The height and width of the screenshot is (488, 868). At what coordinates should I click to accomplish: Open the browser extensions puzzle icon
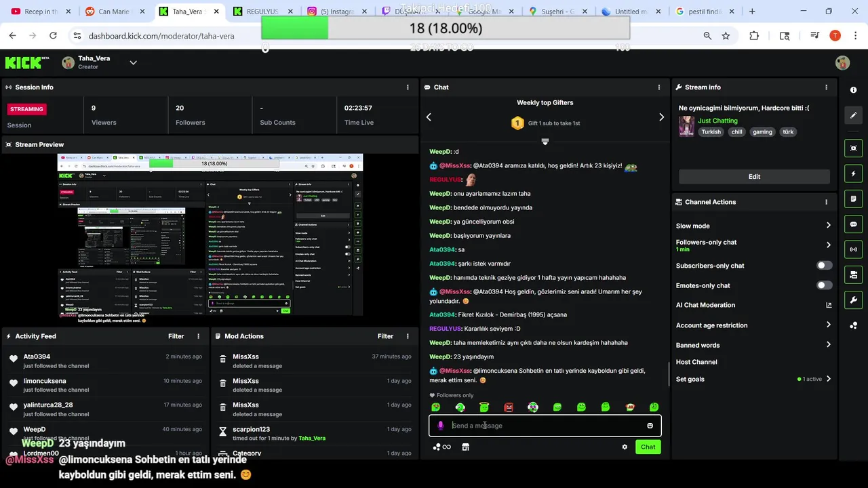754,36
